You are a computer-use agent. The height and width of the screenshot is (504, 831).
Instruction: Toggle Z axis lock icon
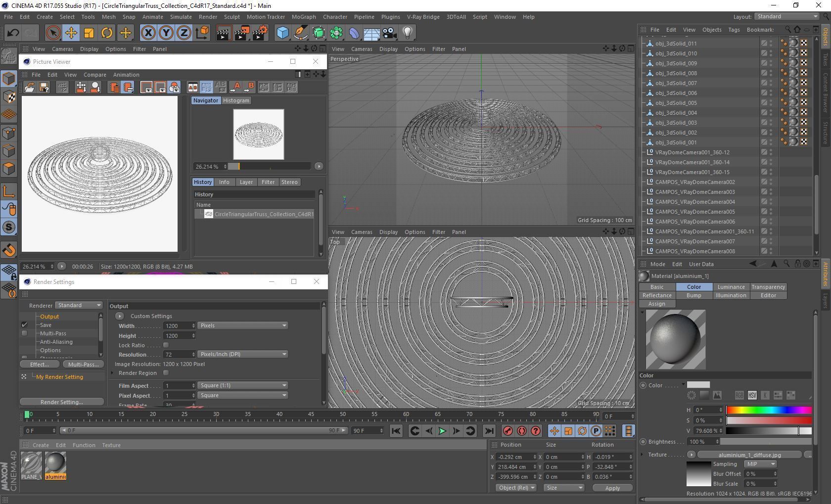click(184, 33)
